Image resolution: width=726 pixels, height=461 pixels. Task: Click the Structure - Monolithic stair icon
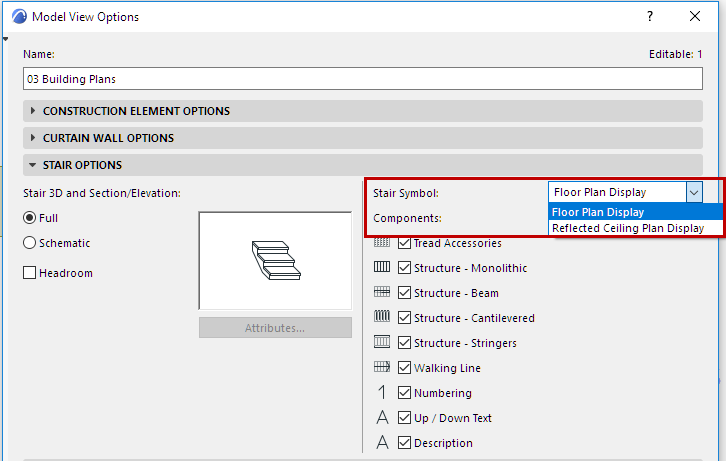[x=382, y=268]
